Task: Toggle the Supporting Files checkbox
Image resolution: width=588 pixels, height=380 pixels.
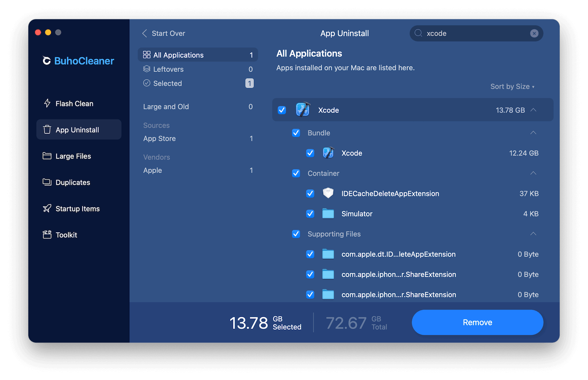Action: click(x=296, y=234)
